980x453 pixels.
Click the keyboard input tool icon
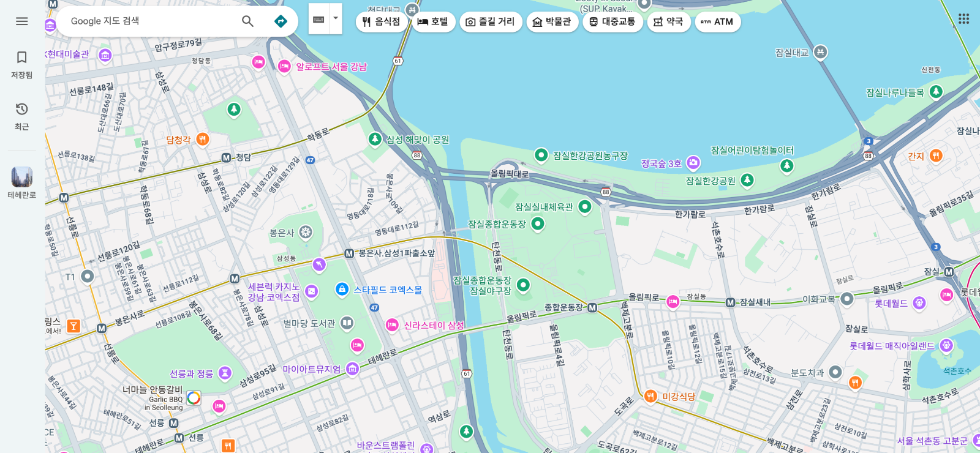coord(318,19)
